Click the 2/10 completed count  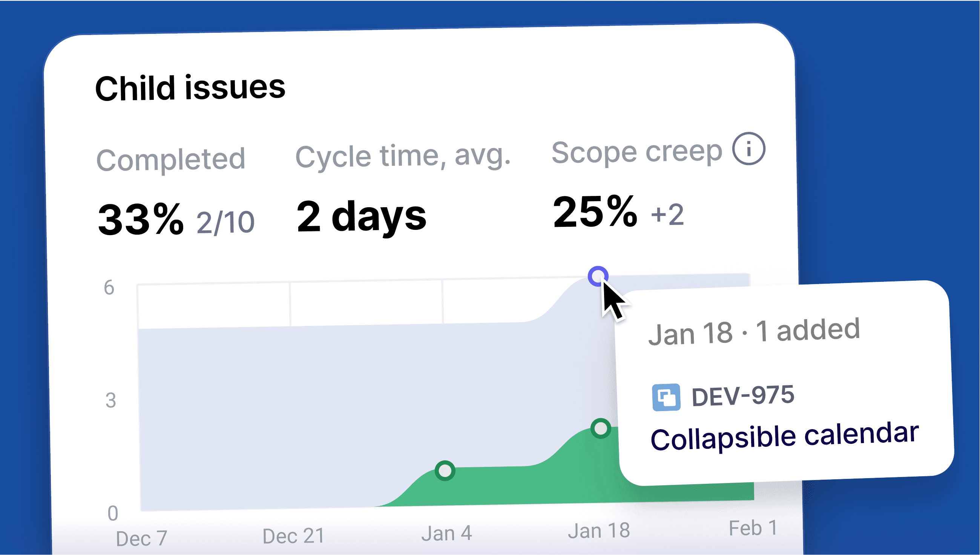point(225,222)
